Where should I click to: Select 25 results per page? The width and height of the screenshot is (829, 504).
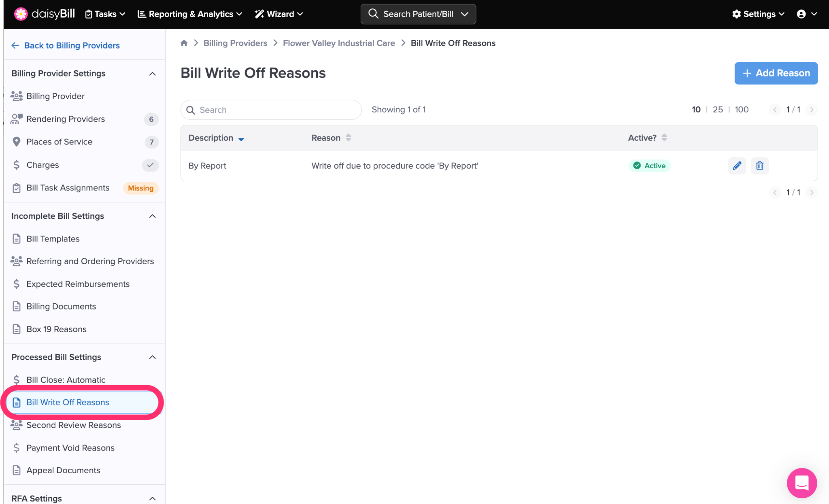(717, 110)
